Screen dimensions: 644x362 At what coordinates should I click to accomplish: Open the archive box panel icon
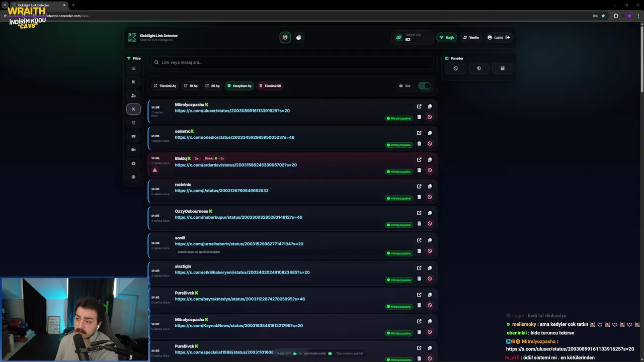click(502, 68)
